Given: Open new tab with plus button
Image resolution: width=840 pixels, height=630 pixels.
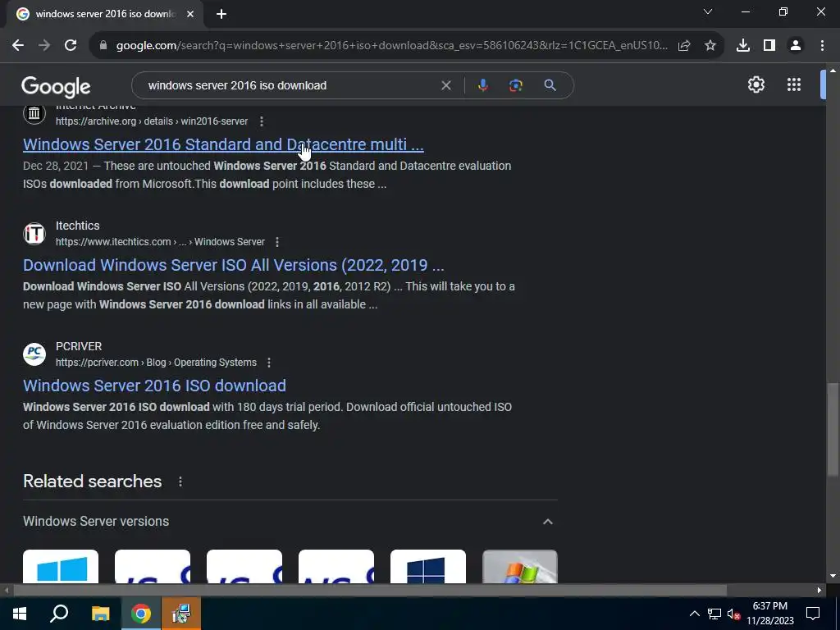Looking at the screenshot, I should (221, 15).
